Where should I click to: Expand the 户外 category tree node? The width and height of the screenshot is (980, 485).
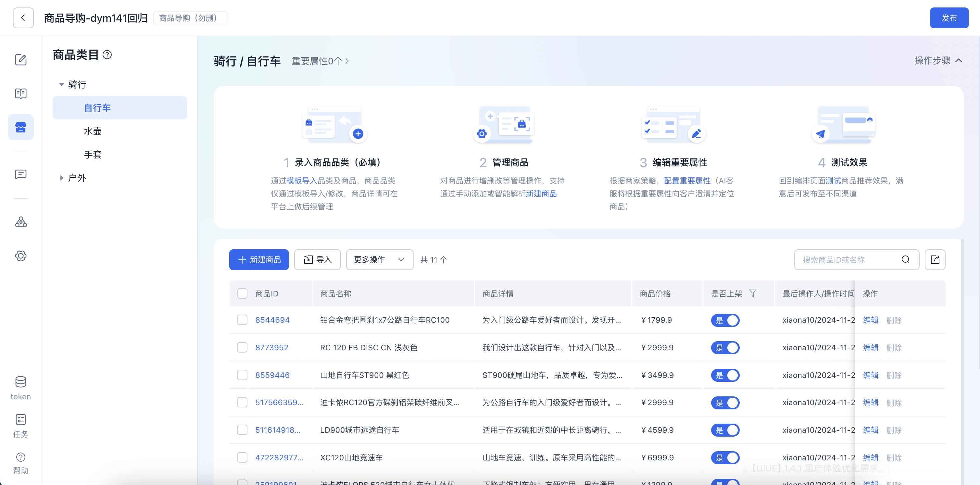click(61, 178)
